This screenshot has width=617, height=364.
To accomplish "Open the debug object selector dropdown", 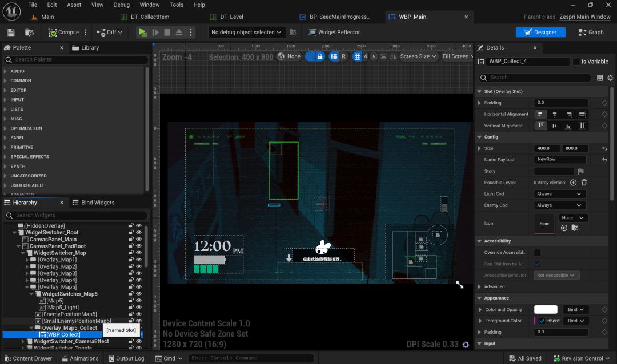I will click(246, 32).
